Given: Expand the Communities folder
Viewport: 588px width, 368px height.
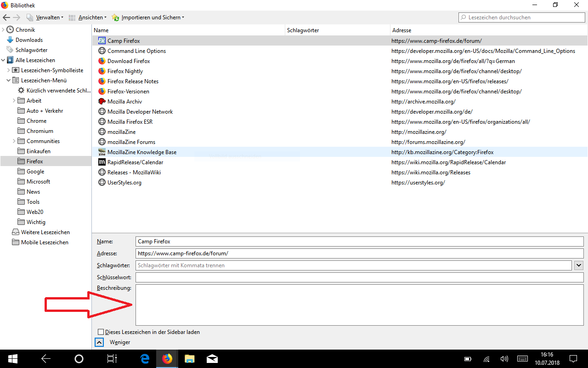Looking at the screenshot, I should pos(14,141).
